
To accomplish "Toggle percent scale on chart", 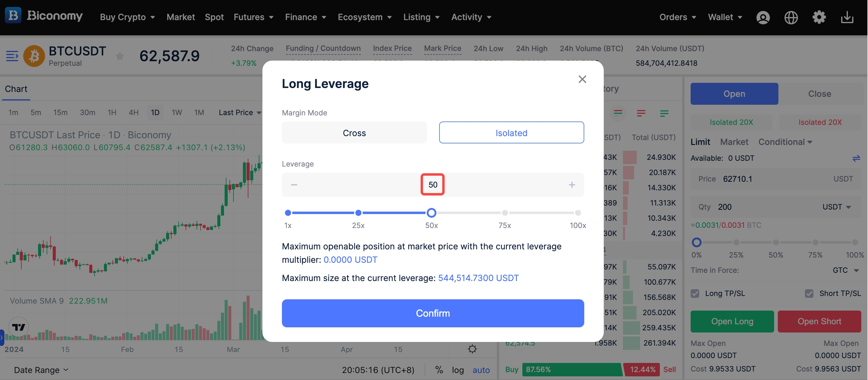I will pos(439,370).
